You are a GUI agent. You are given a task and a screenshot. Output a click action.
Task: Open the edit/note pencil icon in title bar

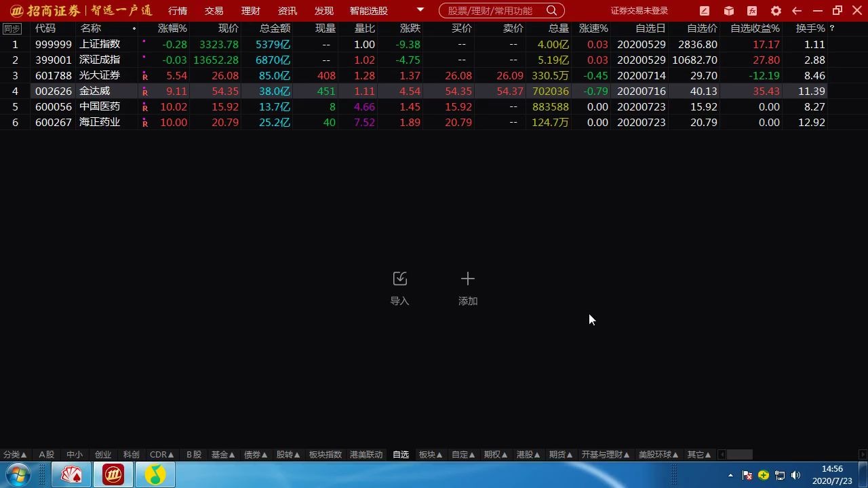coord(705,11)
